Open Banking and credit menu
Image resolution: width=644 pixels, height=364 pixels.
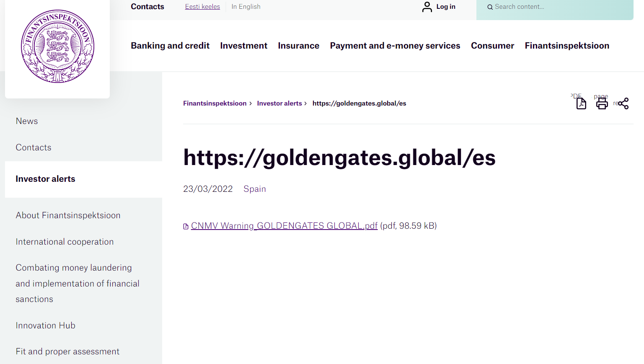[x=170, y=46]
